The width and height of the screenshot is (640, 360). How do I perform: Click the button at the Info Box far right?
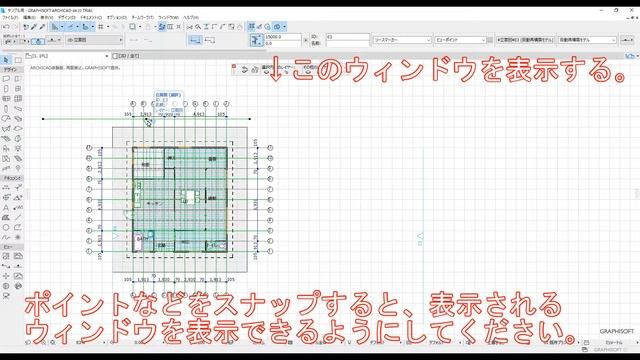pyautogui.click(x=627, y=40)
